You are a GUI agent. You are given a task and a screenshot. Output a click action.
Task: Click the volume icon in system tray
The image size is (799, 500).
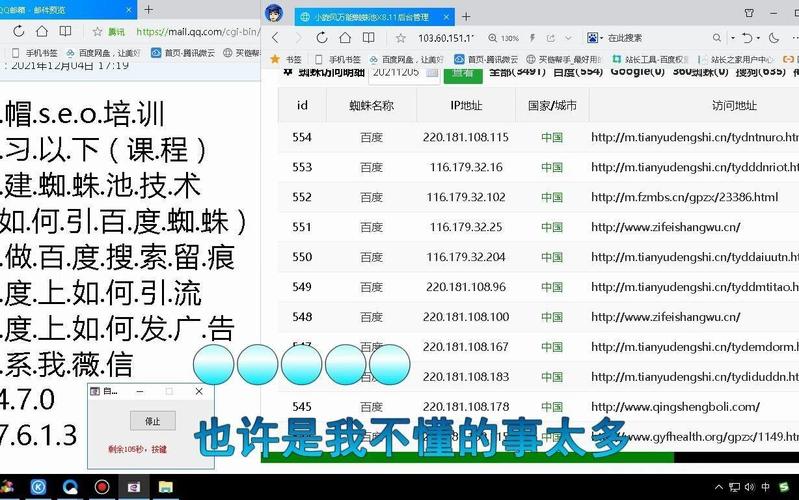pos(750,487)
